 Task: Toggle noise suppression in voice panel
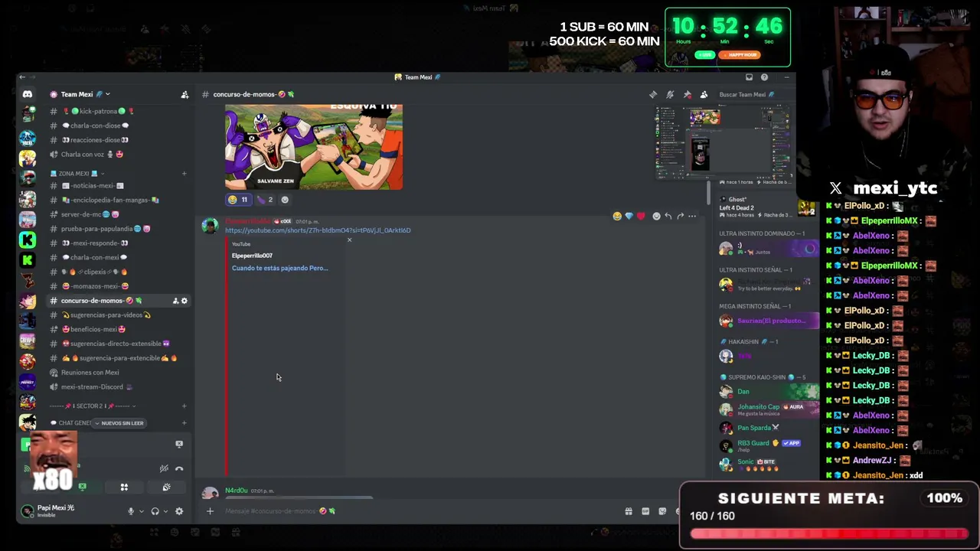[164, 468]
